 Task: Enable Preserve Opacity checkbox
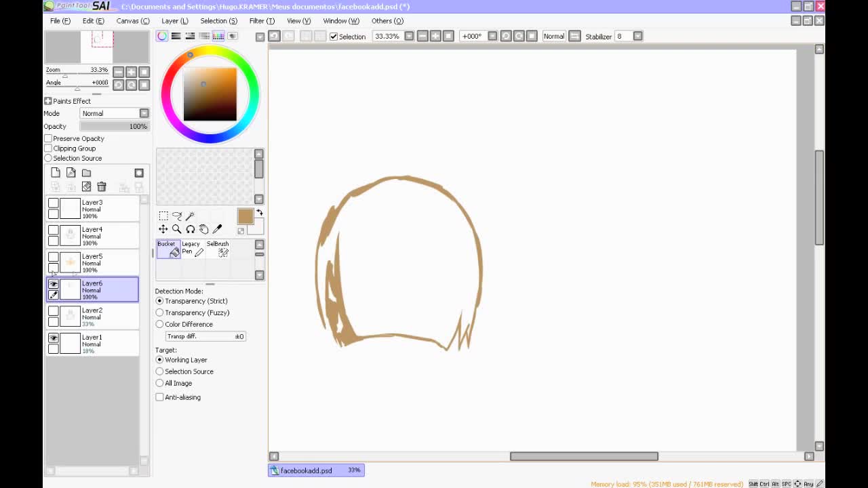[48, 138]
